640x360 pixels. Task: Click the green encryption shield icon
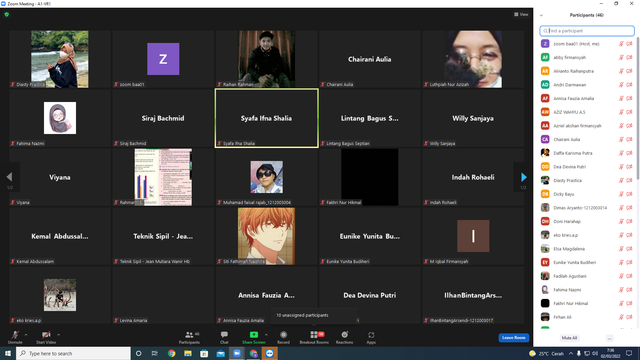[x=7, y=14]
